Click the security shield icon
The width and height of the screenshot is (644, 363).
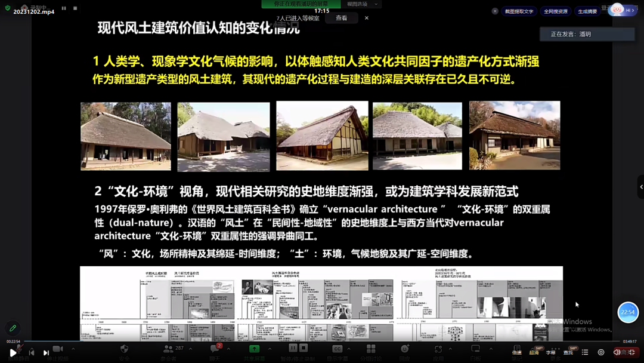124,349
